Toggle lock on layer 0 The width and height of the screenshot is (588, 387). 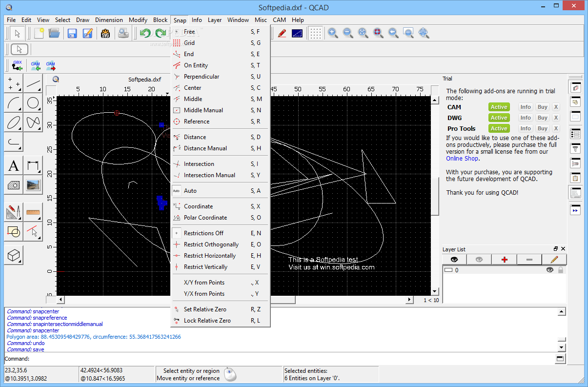click(x=560, y=270)
